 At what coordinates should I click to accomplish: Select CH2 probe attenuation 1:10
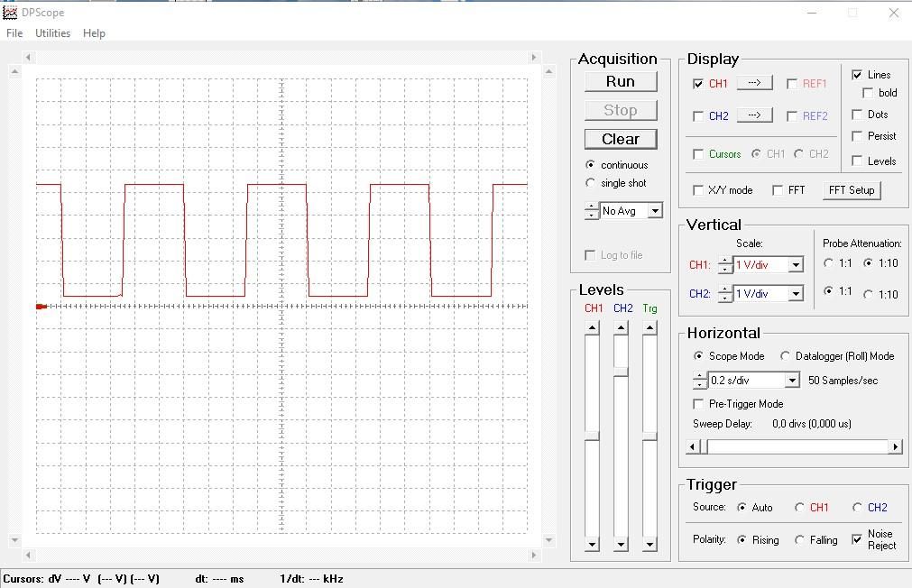(x=869, y=294)
